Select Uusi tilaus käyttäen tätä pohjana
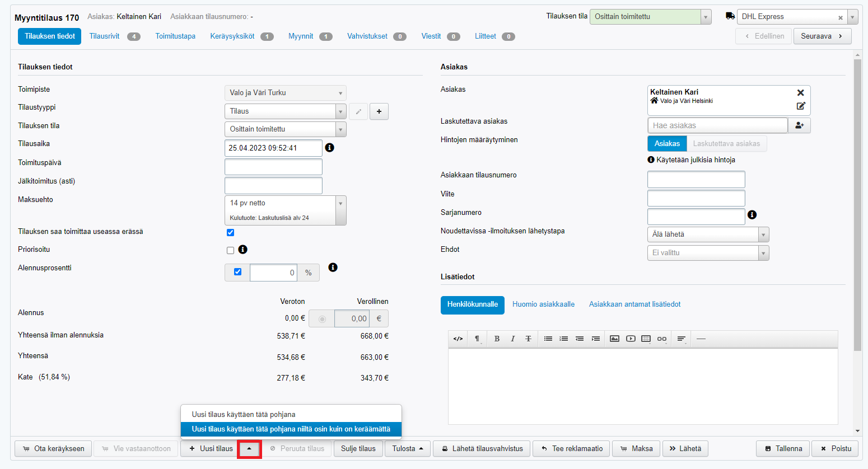 click(x=244, y=414)
